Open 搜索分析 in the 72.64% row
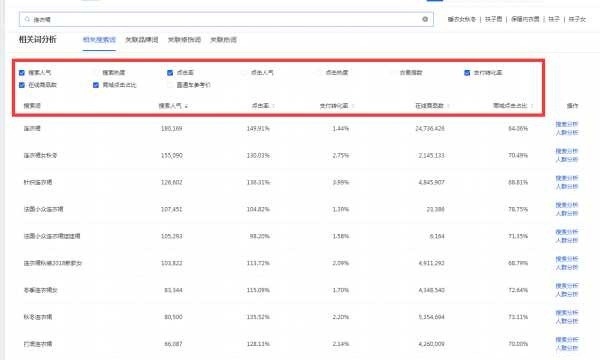Viewport: 600px width, 360px height. pyautogui.click(x=567, y=285)
